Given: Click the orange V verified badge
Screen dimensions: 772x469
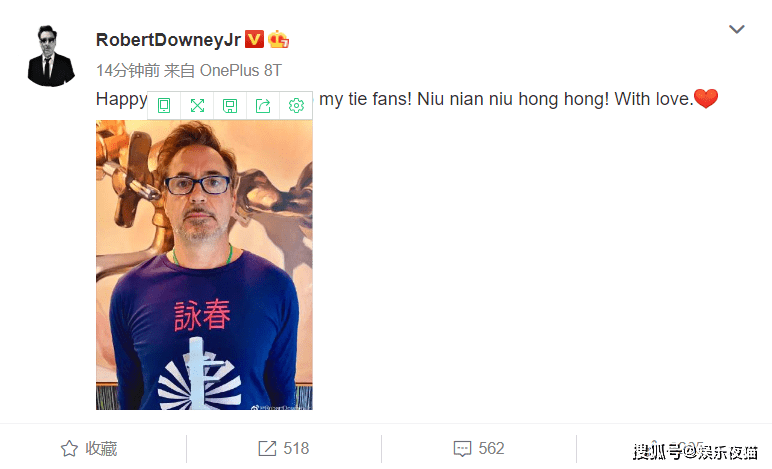Looking at the screenshot, I should [x=255, y=39].
